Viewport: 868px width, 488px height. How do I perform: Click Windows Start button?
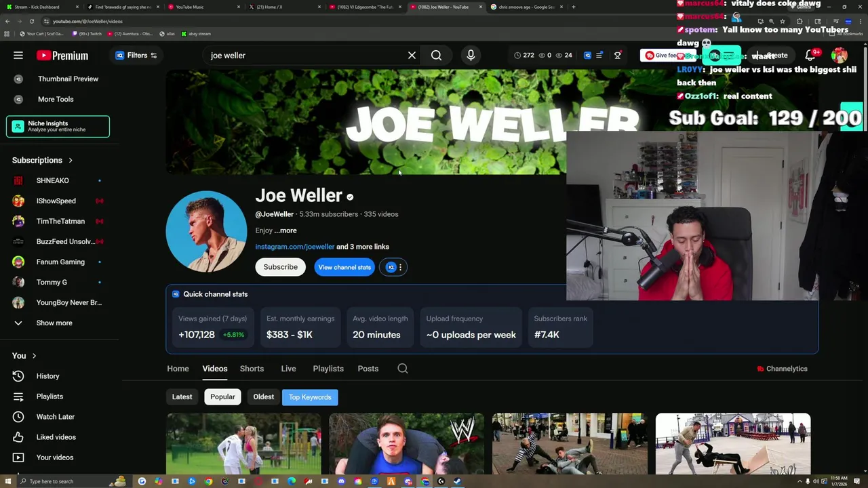[x=7, y=481]
